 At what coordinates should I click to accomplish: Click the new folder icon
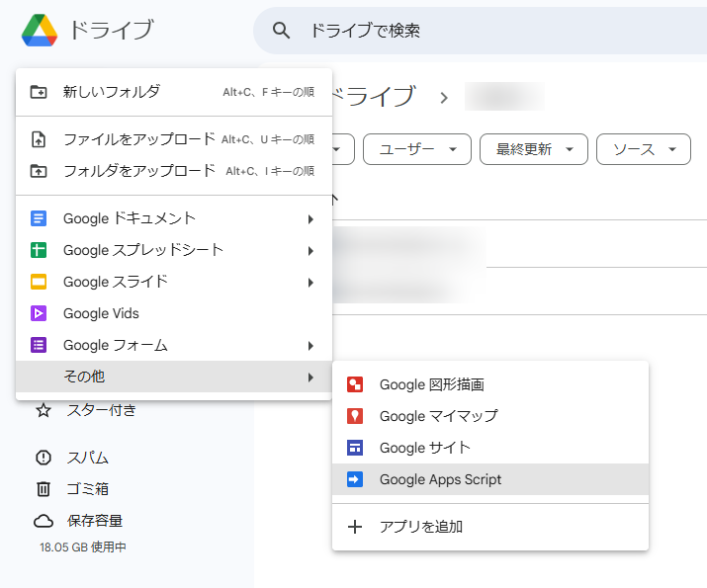pos(39,92)
